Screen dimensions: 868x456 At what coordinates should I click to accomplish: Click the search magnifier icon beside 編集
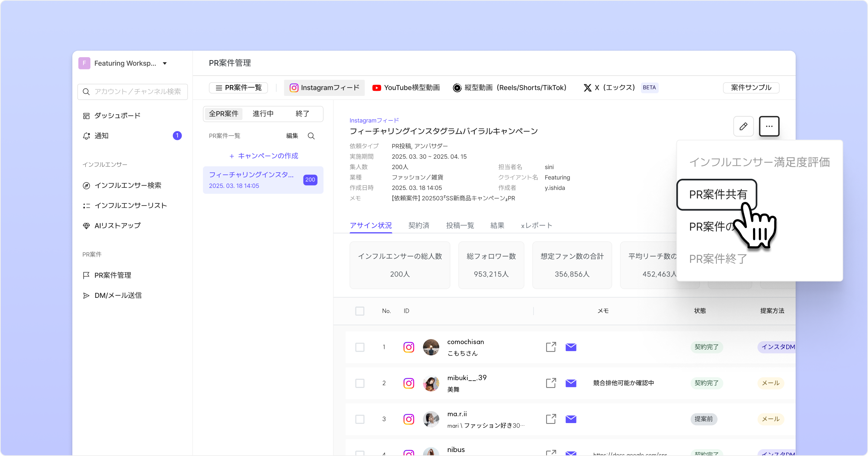pyautogui.click(x=311, y=136)
